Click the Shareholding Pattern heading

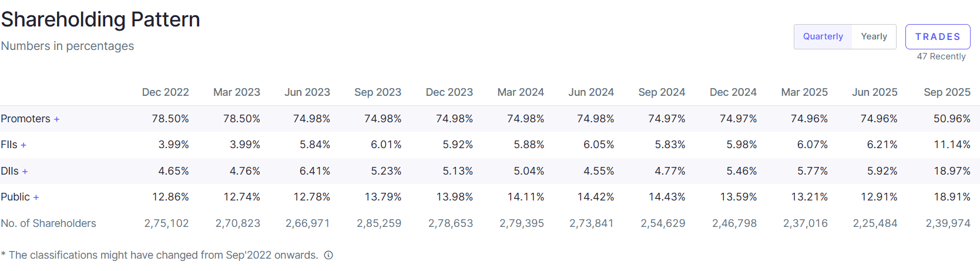pos(100,19)
